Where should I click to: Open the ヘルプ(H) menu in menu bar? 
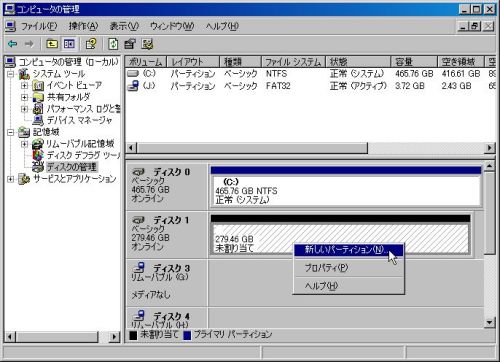[x=222, y=26]
